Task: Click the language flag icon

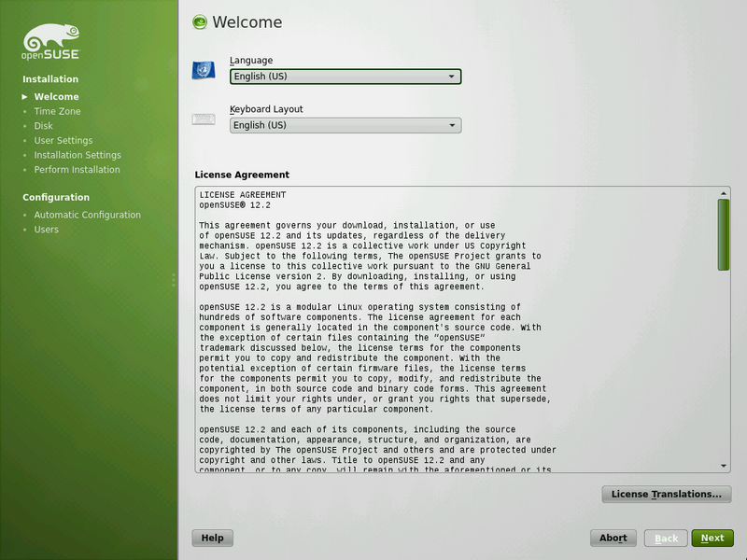Action: tap(204, 71)
